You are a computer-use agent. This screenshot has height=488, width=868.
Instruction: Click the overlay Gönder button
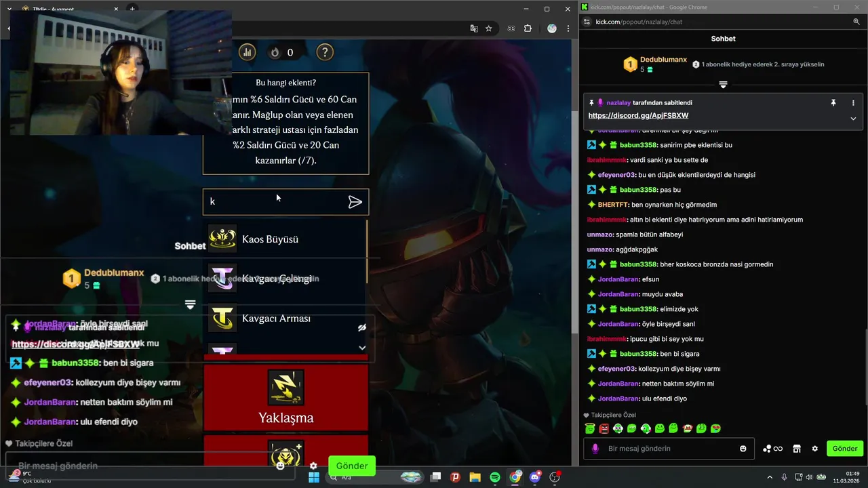pyautogui.click(x=352, y=466)
